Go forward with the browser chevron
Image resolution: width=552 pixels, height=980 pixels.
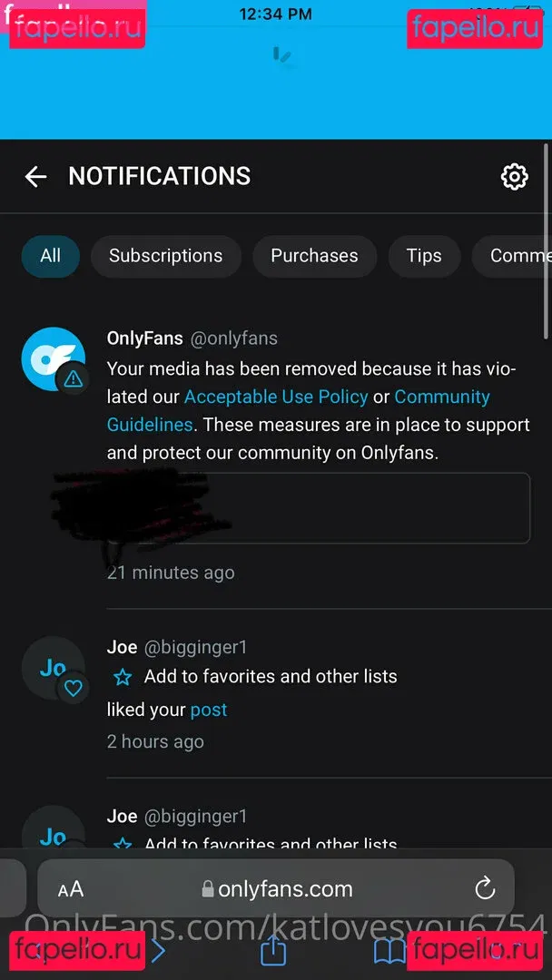click(159, 951)
